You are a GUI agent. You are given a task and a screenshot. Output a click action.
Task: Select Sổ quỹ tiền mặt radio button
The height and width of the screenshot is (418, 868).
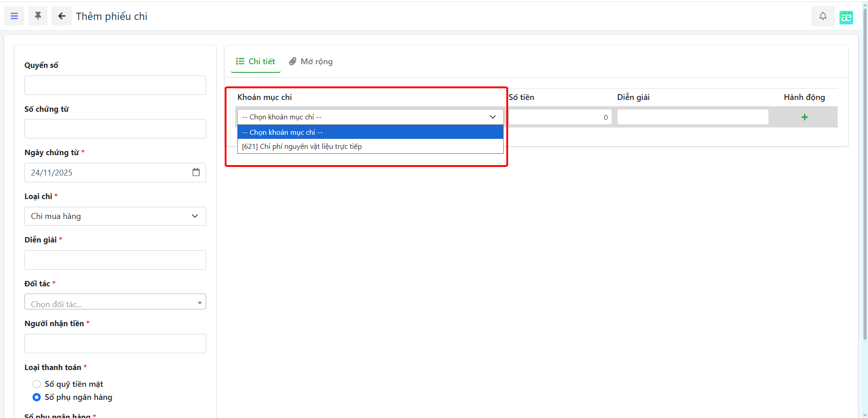37,384
